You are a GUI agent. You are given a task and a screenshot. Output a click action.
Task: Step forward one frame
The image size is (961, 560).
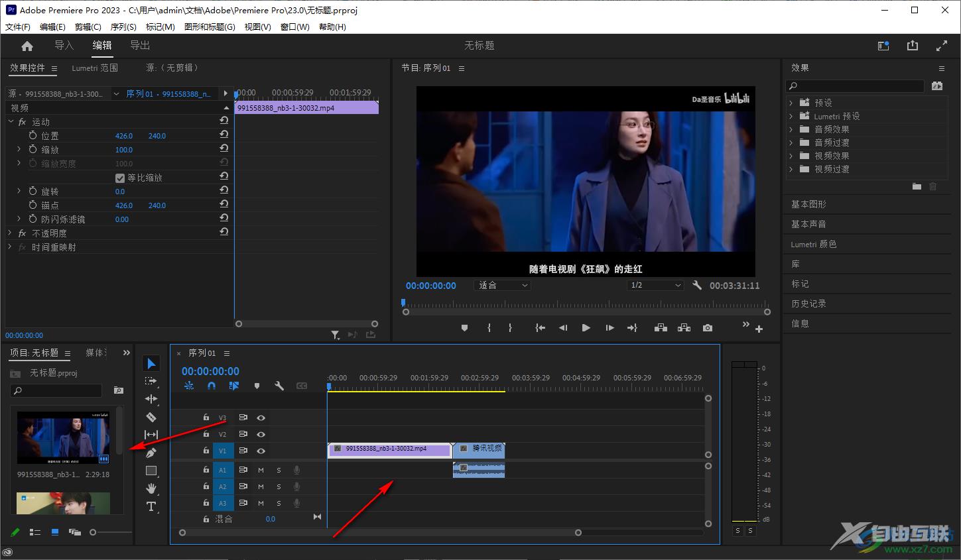coord(609,327)
